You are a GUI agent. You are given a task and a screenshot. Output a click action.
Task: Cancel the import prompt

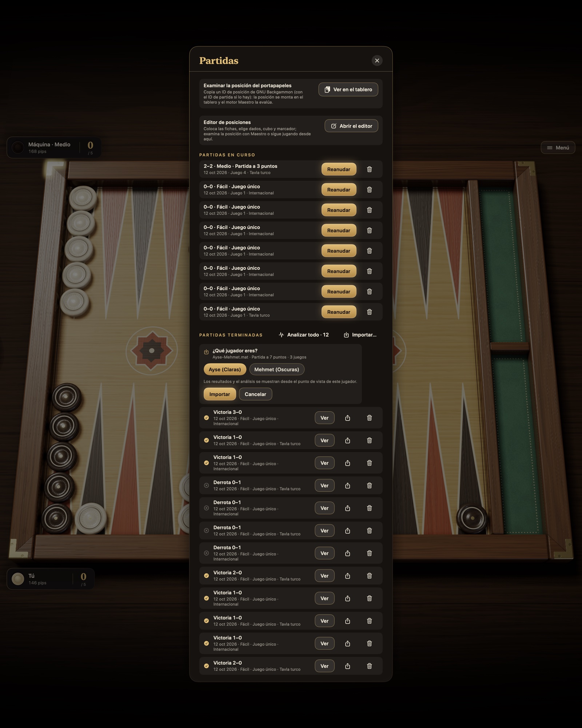255,394
